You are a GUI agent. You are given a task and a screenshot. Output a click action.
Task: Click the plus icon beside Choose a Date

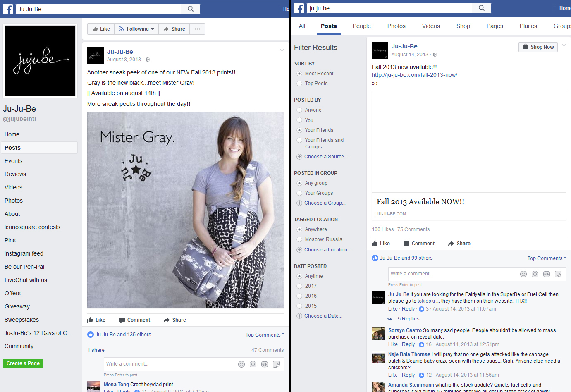[299, 316]
